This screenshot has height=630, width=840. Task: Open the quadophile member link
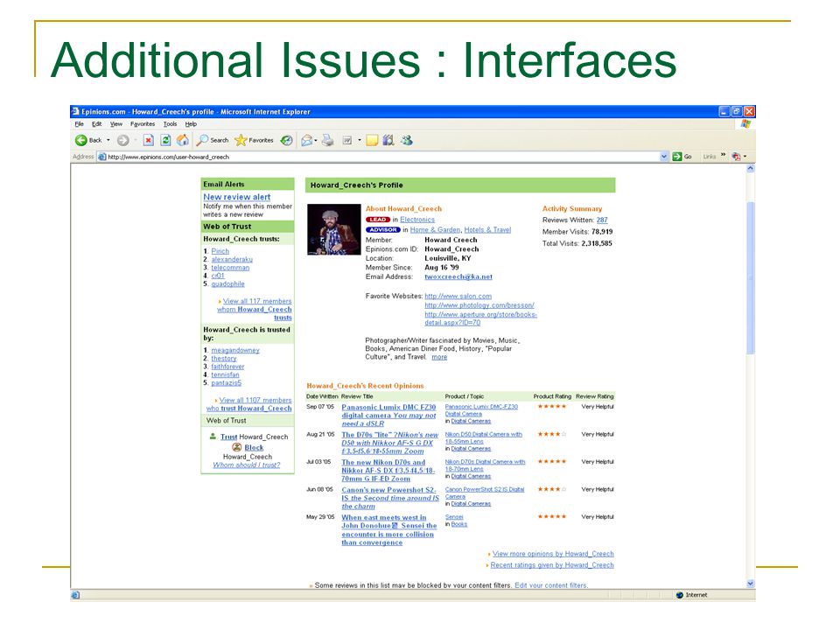coord(227,283)
